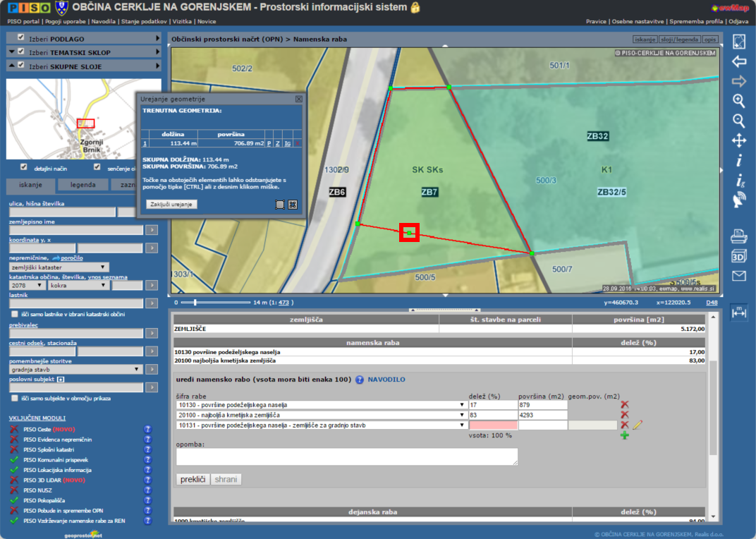This screenshot has width=756, height=539.
Task: Click the prekliči button
Action: 193,479
